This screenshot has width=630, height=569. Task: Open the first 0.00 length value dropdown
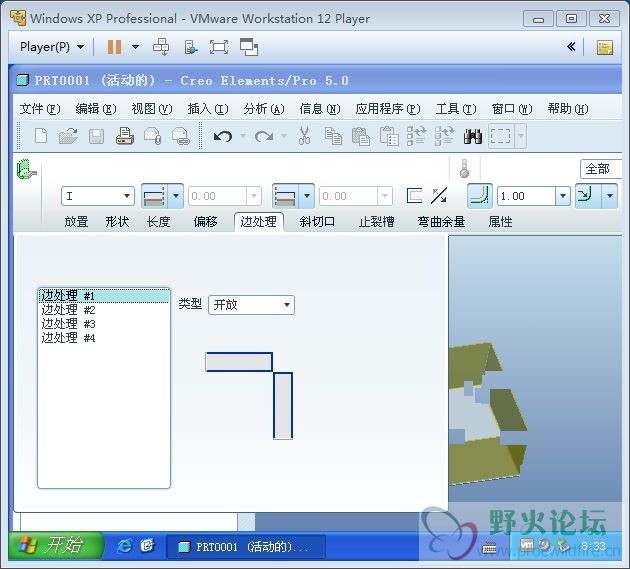click(254, 196)
